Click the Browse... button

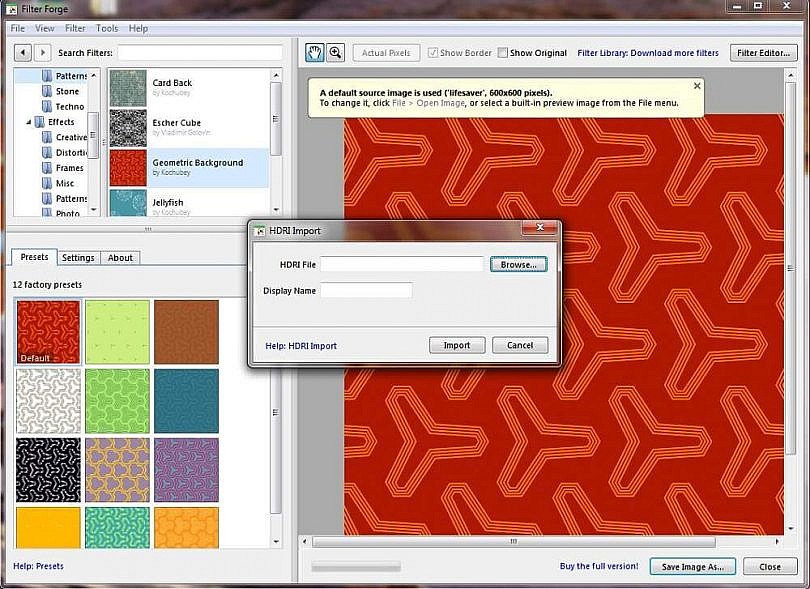pyautogui.click(x=518, y=265)
